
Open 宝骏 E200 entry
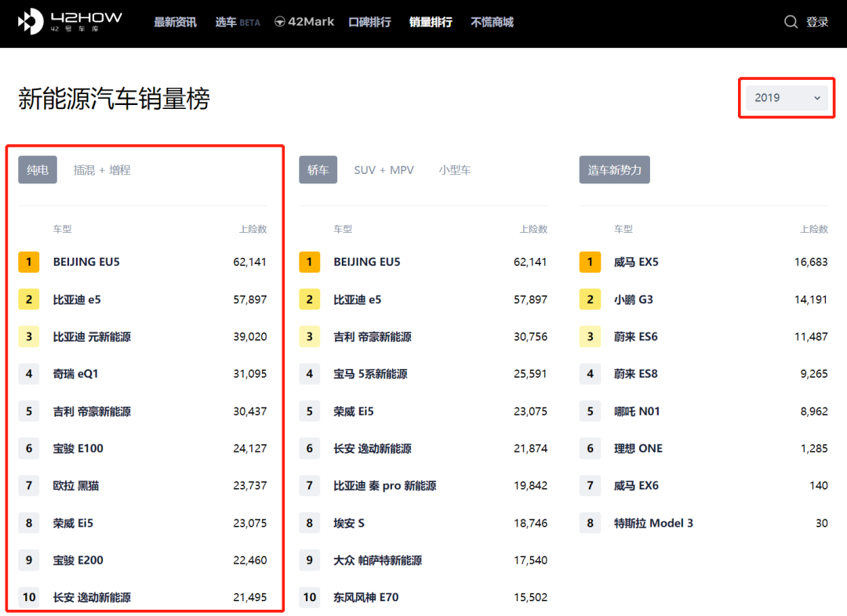click(78, 560)
